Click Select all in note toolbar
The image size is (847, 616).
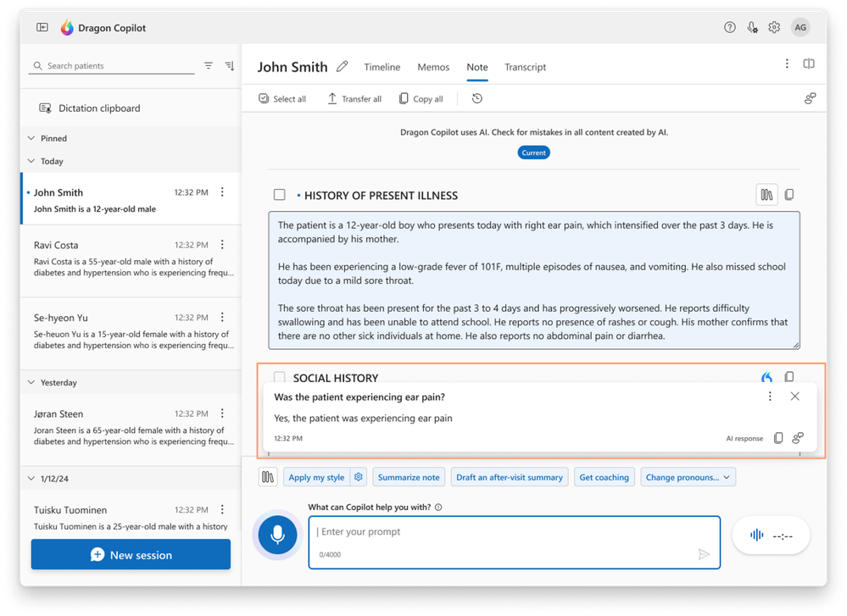coord(282,98)
